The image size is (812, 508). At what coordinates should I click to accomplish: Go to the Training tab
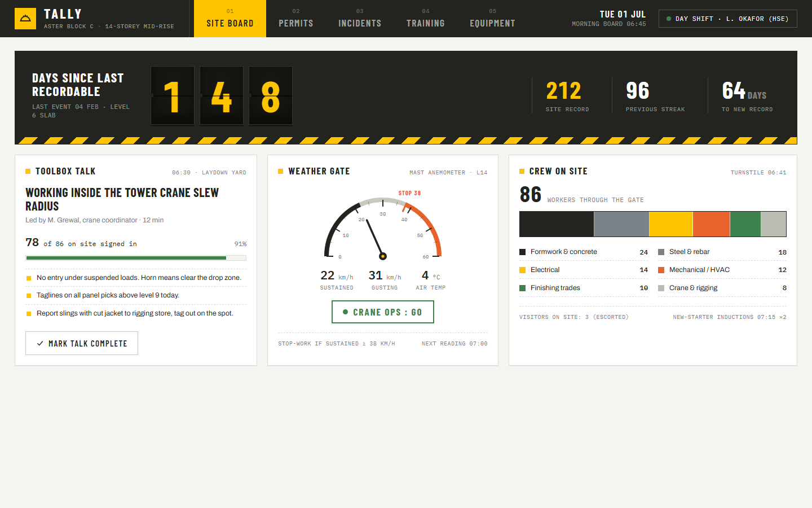tap(426, 19)
